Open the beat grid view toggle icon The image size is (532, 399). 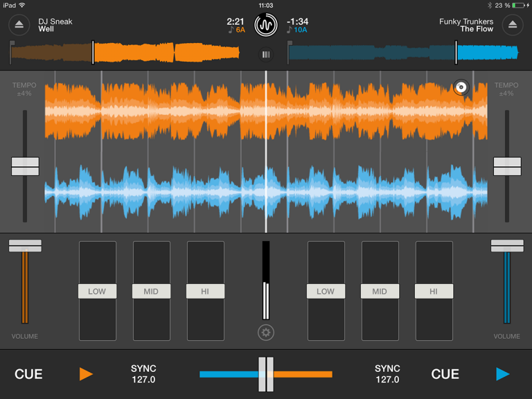(x=266, y=54)
